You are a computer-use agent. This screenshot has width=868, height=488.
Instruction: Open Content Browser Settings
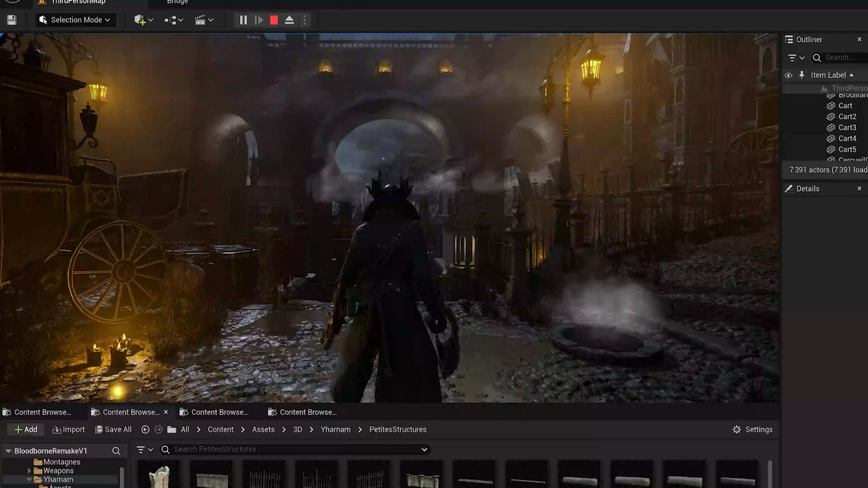pos(752,430)
